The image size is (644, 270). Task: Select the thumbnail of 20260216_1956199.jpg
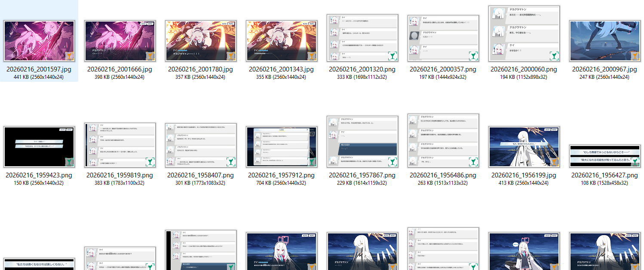pos(524,147)
